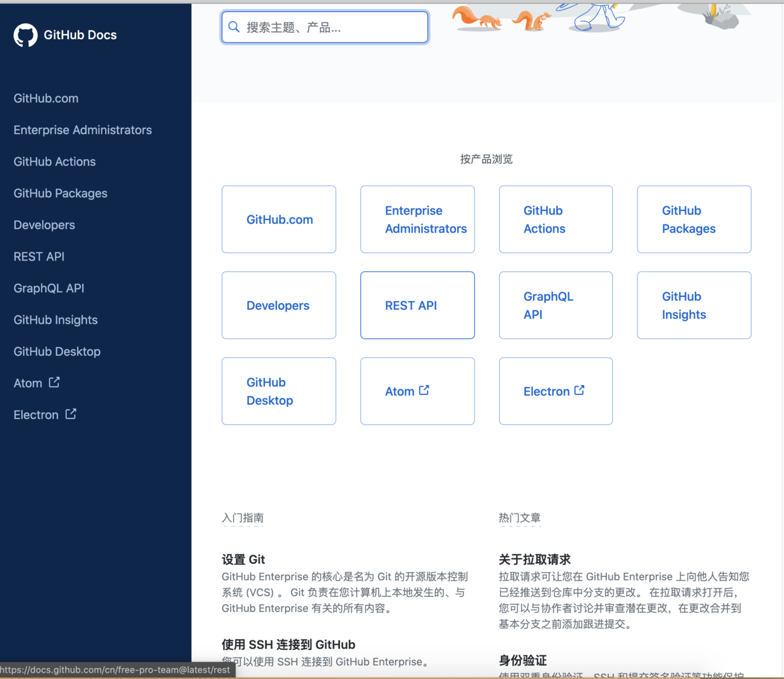Image resolution: width=784 pixels, height=679 pixels.
Task: Open the Enterprise Administrators card
Action: [x=417, y=219]
